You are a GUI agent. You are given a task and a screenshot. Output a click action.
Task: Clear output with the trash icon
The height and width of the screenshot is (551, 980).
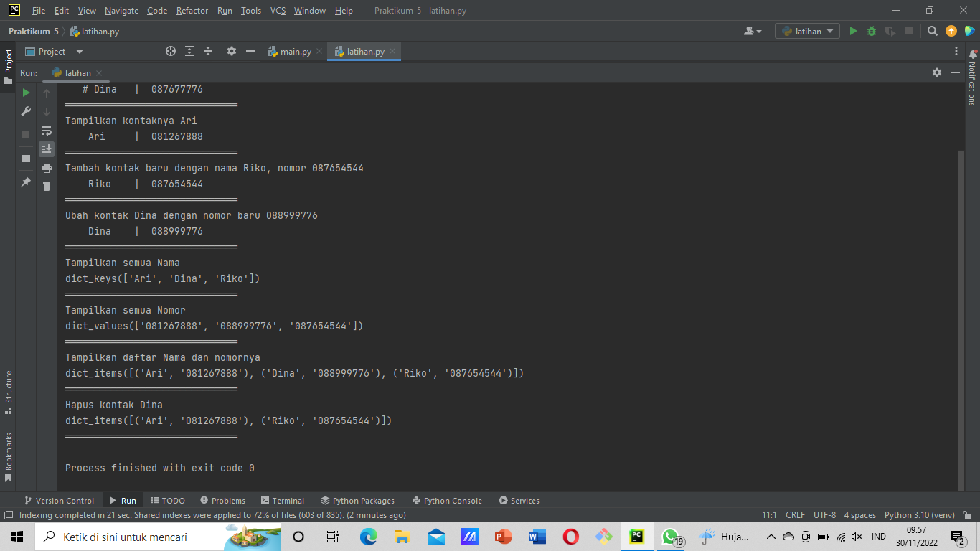click(47, 187)
